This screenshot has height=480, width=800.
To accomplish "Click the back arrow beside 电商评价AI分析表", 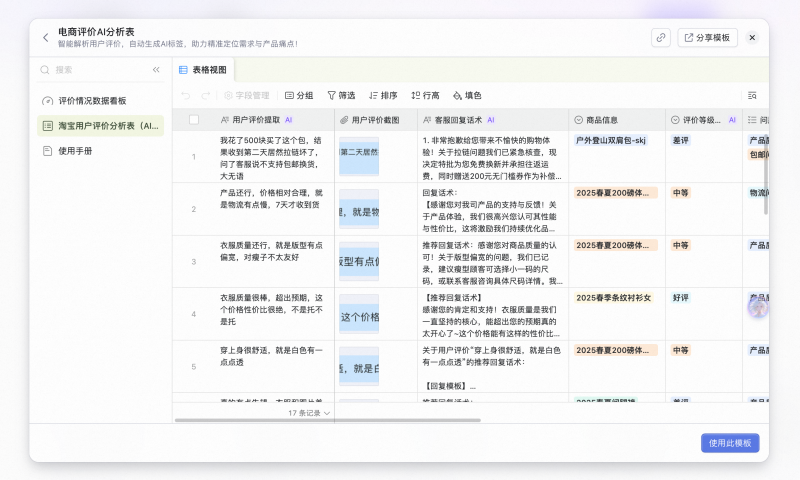I will pos(45,38).
